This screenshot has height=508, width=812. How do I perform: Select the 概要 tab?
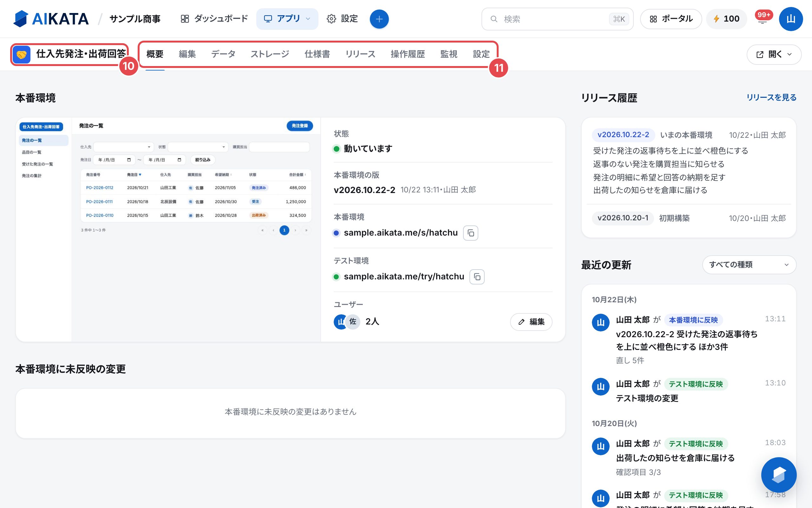pos(155,54)
